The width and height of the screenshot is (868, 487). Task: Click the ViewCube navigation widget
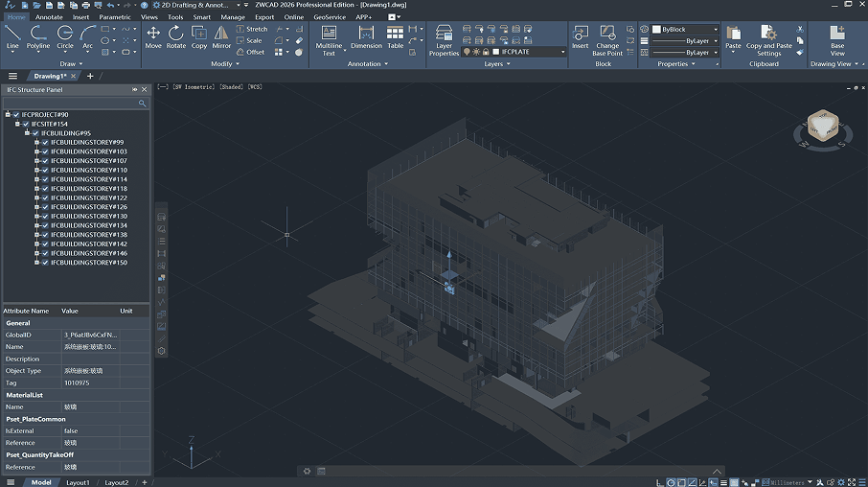(x=821, y=125)
